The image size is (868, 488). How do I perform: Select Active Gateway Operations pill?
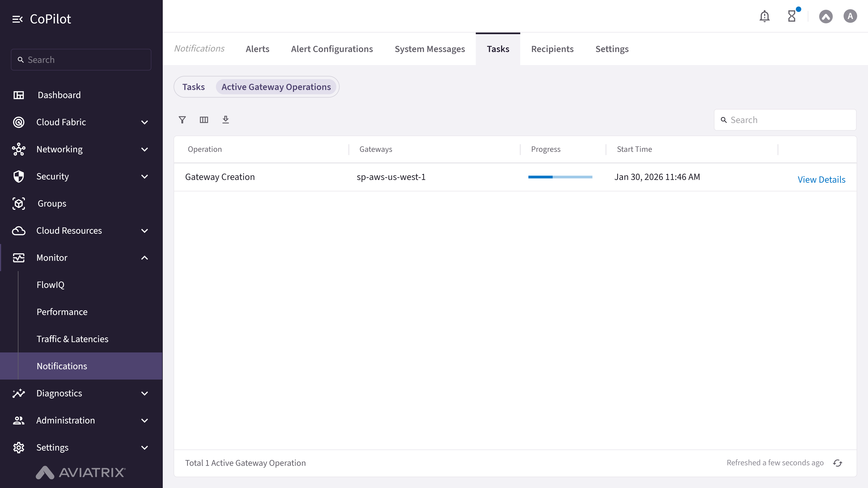[x=276, y=87]
